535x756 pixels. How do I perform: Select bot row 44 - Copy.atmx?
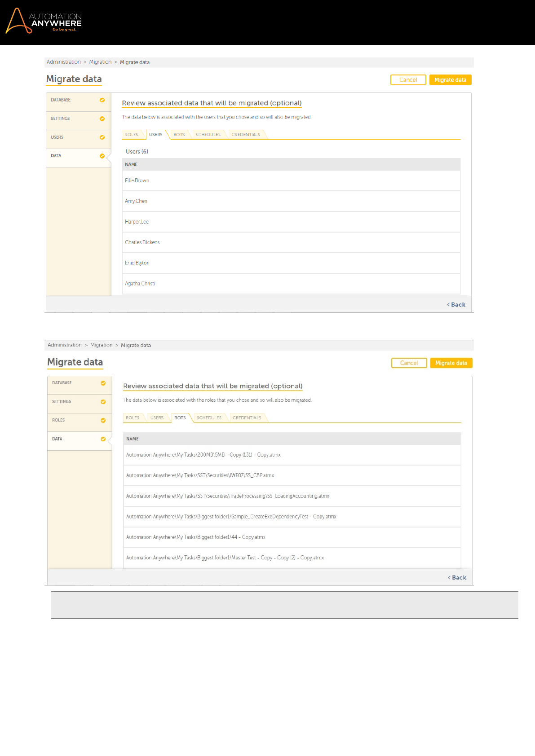[292, 537]
